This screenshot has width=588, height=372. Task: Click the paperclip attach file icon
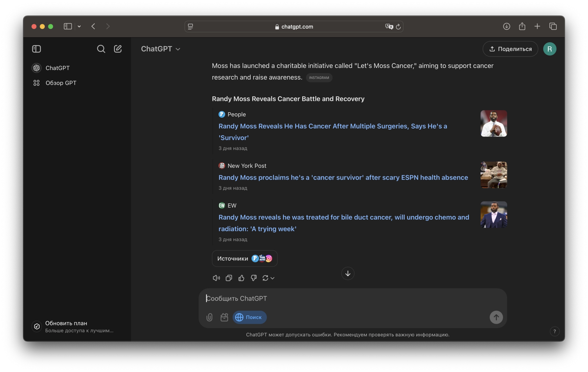coord(209,317)
